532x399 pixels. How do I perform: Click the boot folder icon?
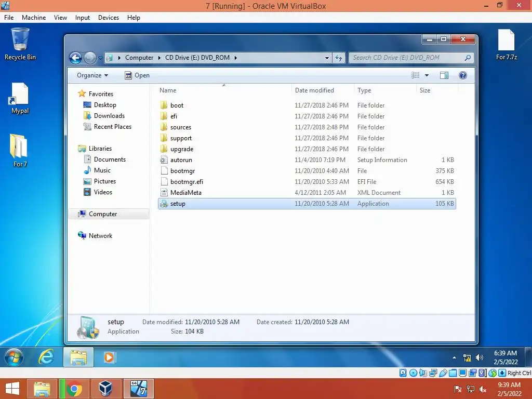click(x=164, y=105)
